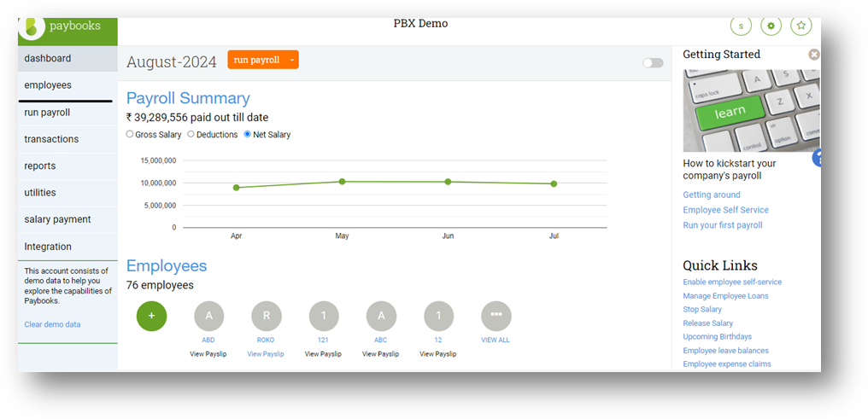Image resolution: width=868 pixels, height=419 pixels.
Task: Open the employees menu item
Action: click(67, 85)
